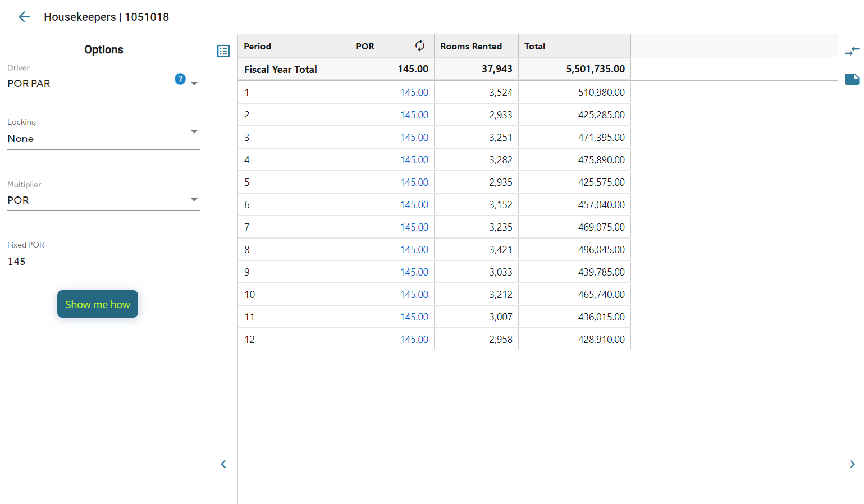Click the POR value in period 6 row
The image size is (864, 504).
414,205
